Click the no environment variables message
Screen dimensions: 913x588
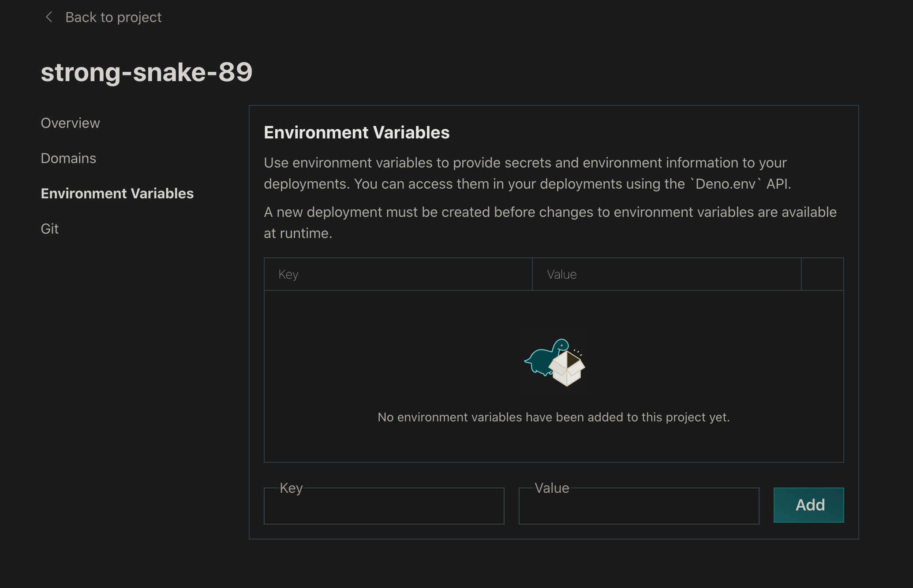(554, 417)
